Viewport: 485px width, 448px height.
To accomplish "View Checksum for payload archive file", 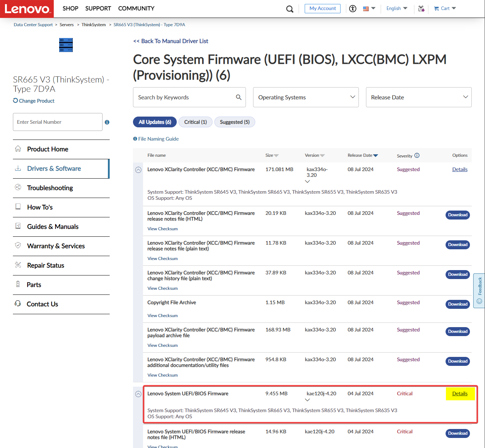I will (162, 345).
